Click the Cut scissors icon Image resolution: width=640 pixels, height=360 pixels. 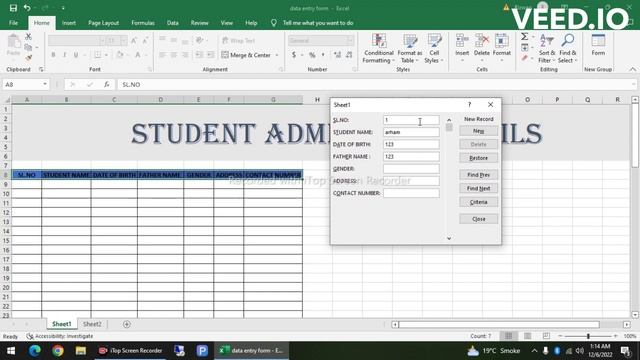[28, 37]
